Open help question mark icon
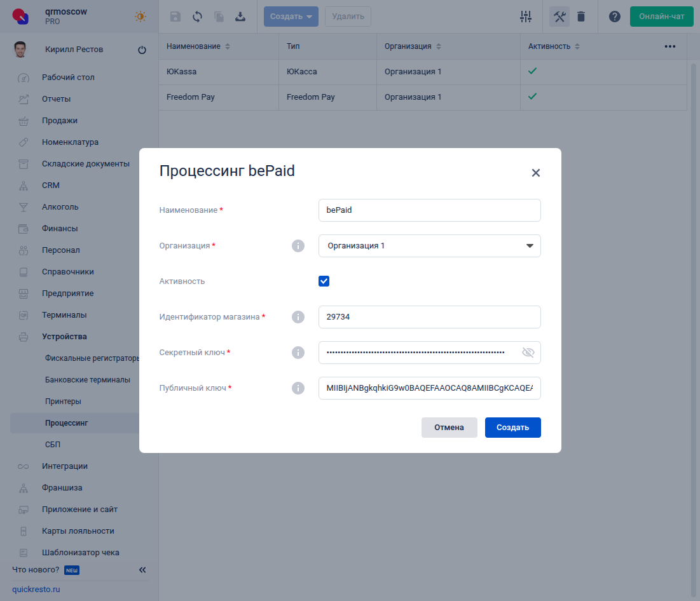The image size is (700, 601). (615, 17)
